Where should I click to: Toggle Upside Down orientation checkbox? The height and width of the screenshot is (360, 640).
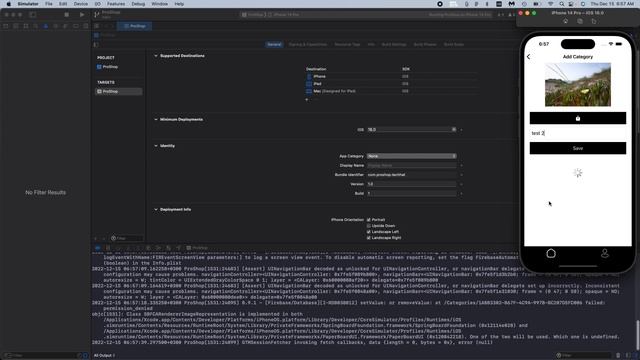pos(369,226)
